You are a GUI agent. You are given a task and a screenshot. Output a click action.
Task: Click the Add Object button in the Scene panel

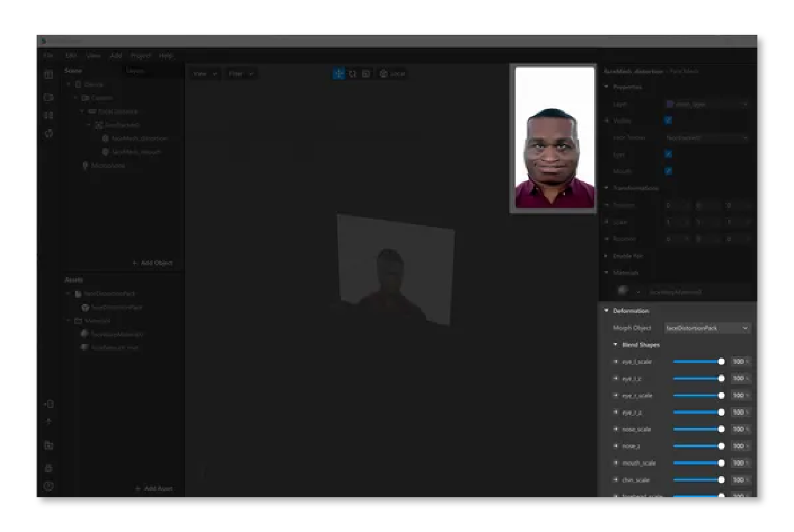tap(153, 263)
